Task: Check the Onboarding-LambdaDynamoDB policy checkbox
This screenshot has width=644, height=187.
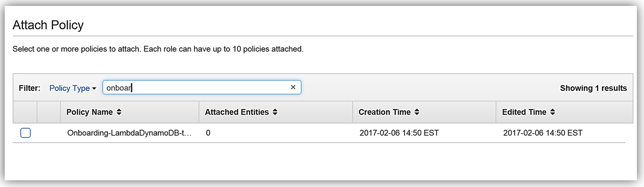Action: [26, 133]
